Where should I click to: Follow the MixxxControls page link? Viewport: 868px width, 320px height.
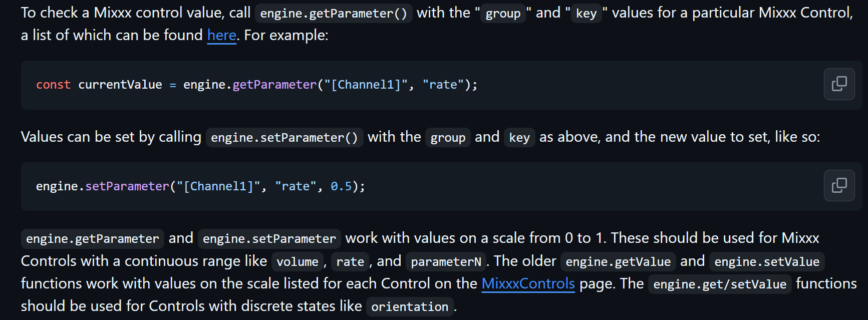528,283
